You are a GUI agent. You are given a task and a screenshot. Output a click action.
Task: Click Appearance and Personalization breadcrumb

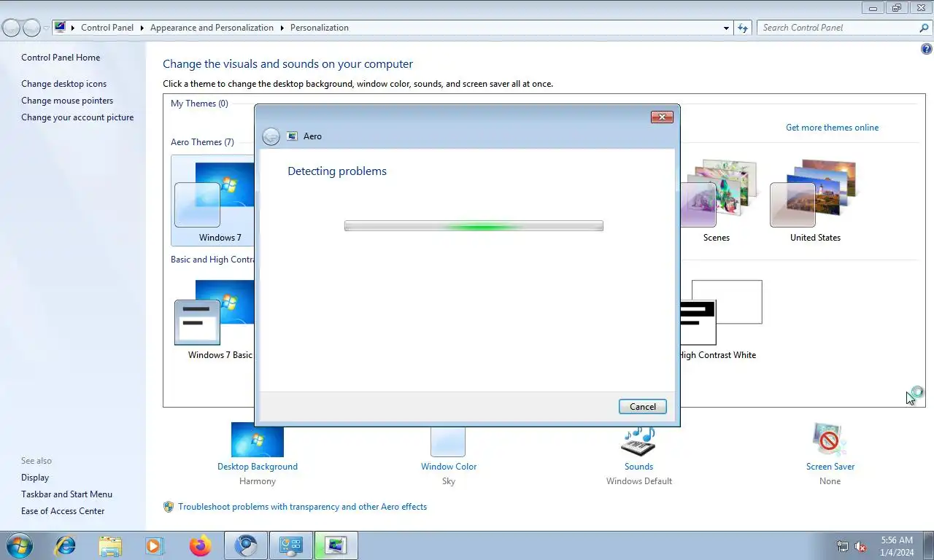click(x=212, y=28)
